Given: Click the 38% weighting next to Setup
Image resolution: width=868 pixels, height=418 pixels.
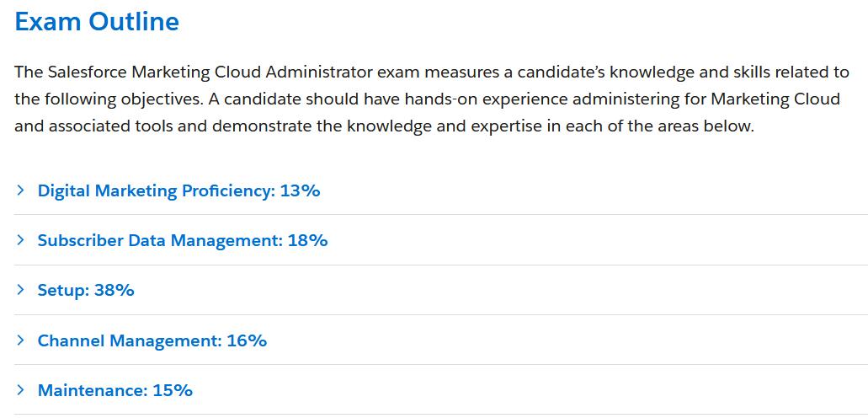Looking at the screenshot, I should [114, 290].
